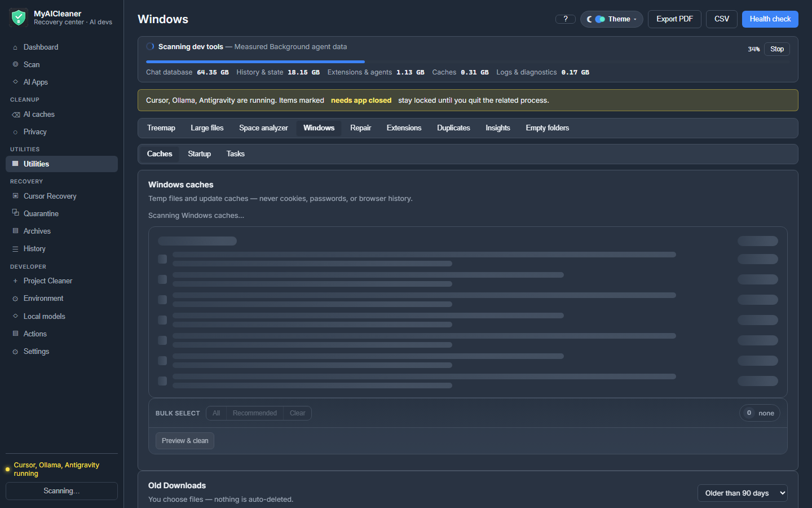
Task: Click the Actions list icon
Action: point(15,334)
